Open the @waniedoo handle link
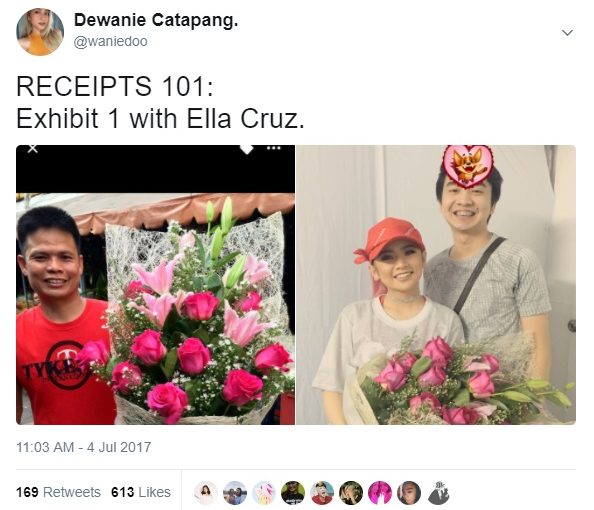Image resolution: width=594 pixels, height=510 pixels. [x=111, y=41]
